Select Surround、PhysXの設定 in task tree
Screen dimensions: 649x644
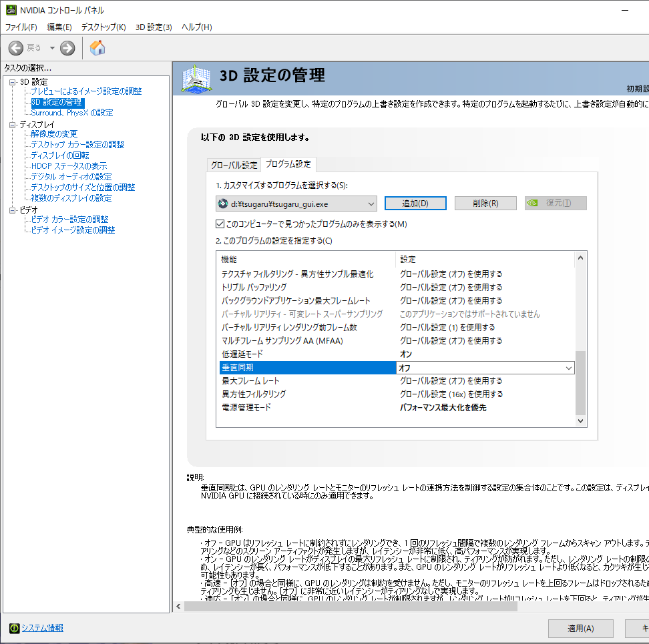click(x=72, y=113)
